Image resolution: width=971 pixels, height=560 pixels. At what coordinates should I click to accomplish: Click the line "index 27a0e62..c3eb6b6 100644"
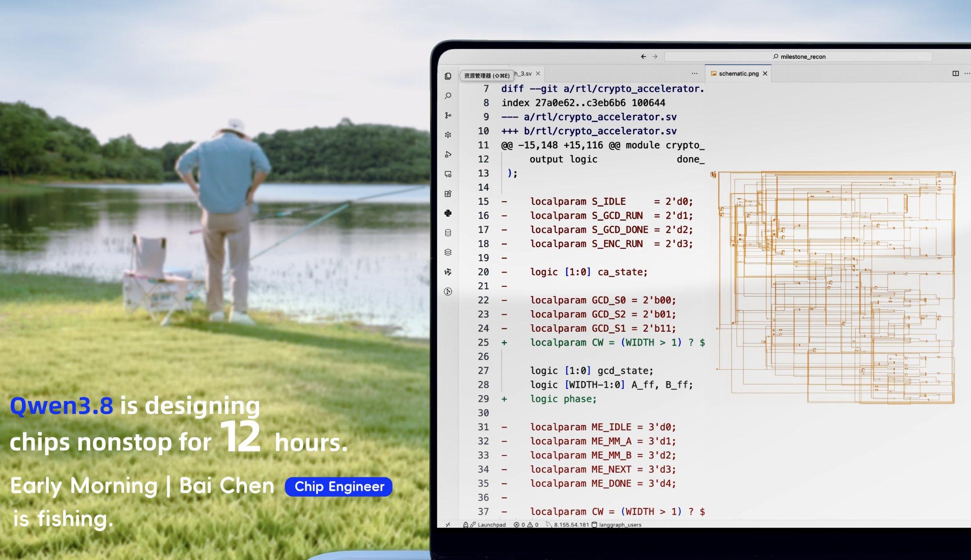pyautogui.click(x=583, y=103)
